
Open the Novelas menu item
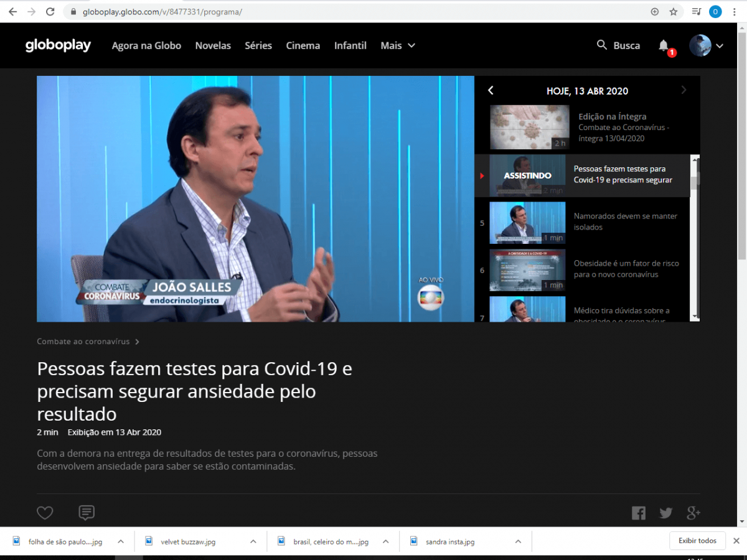213,45
